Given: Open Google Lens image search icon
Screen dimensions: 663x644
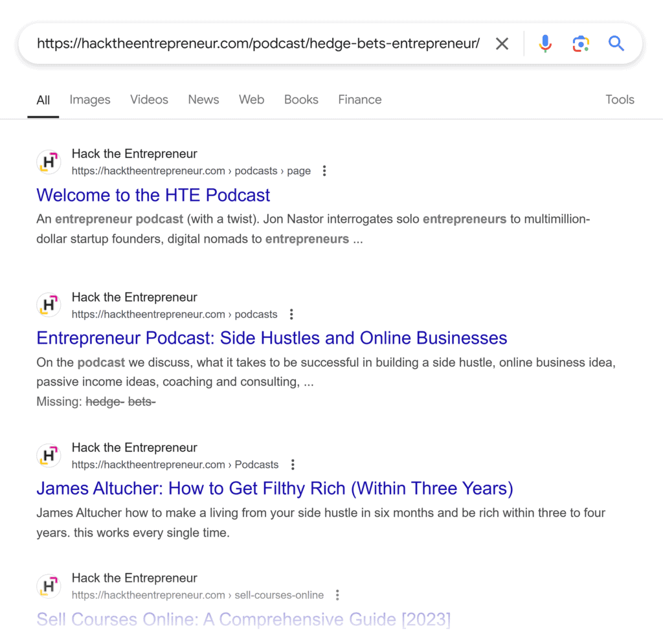Looking at the screenshot, I should coord(581,43).
